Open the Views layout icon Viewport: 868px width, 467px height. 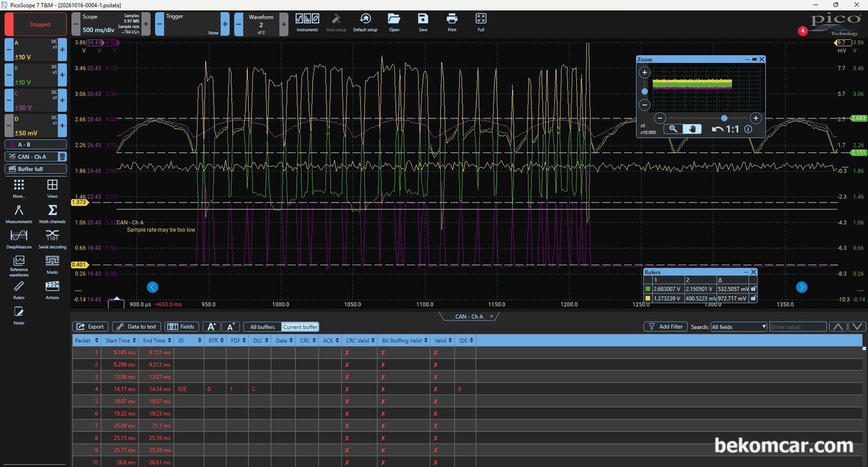click(52, 189)
